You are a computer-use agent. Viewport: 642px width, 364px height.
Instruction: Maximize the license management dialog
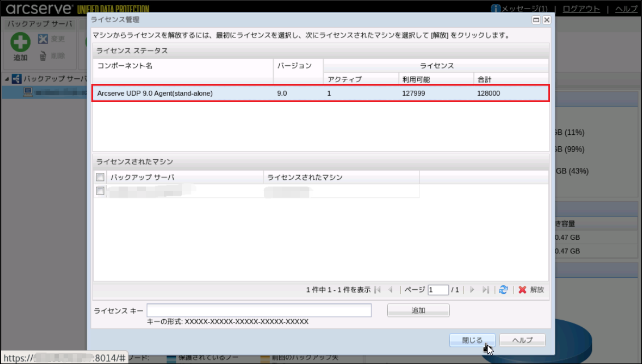[536, 20]
